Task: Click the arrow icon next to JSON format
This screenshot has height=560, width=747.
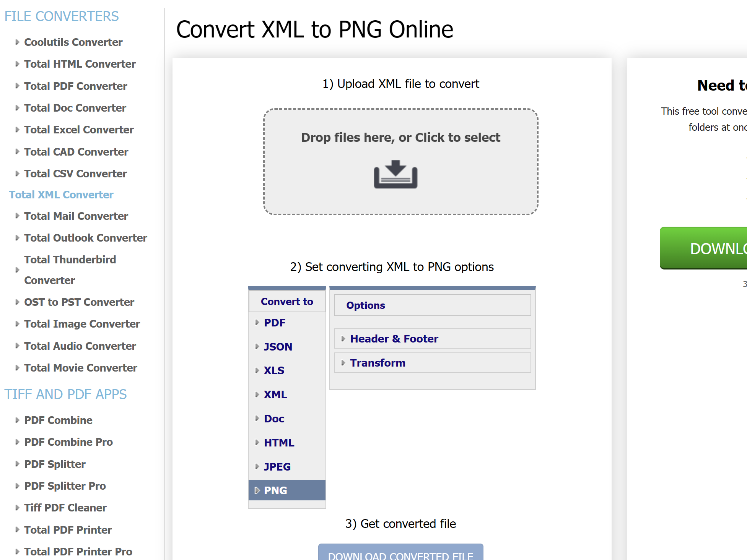Action: click(x=257, y=347)
